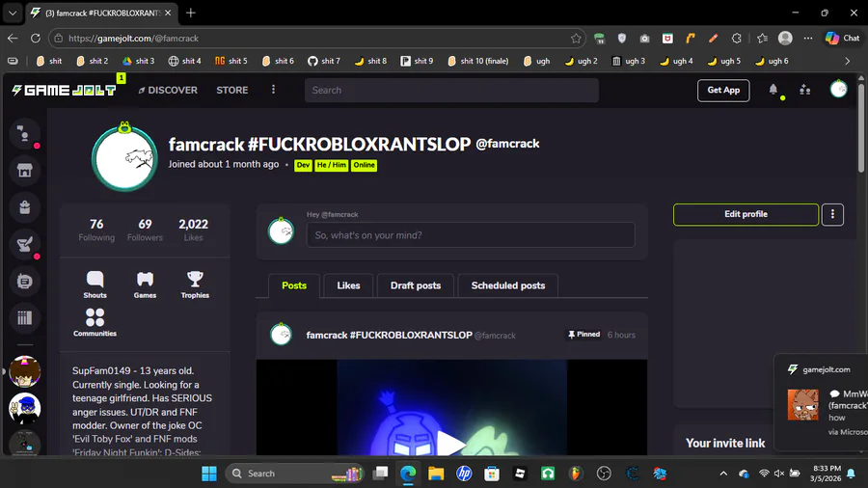Open Copilot Chat in the browser

pyautogui.click(x=843, y=39)
